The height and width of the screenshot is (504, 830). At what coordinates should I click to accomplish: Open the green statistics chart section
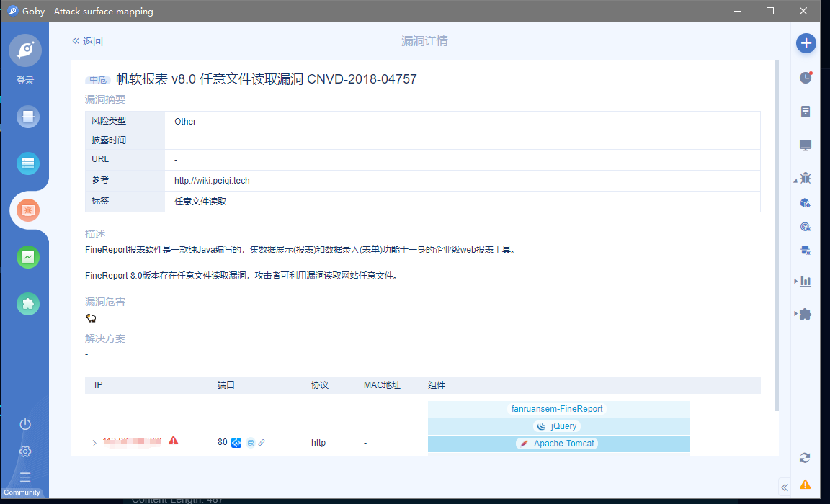pyautogui.click(x=28, y=257)
